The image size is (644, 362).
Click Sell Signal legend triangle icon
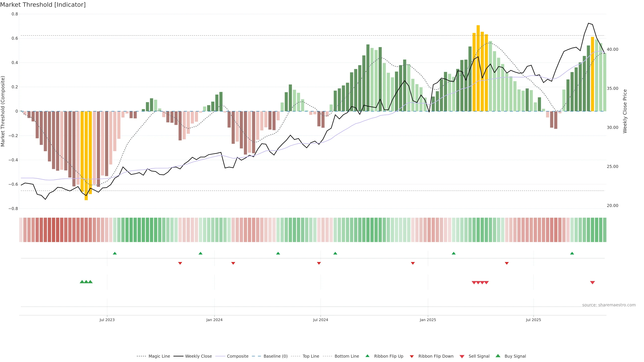tap(462, 356)
